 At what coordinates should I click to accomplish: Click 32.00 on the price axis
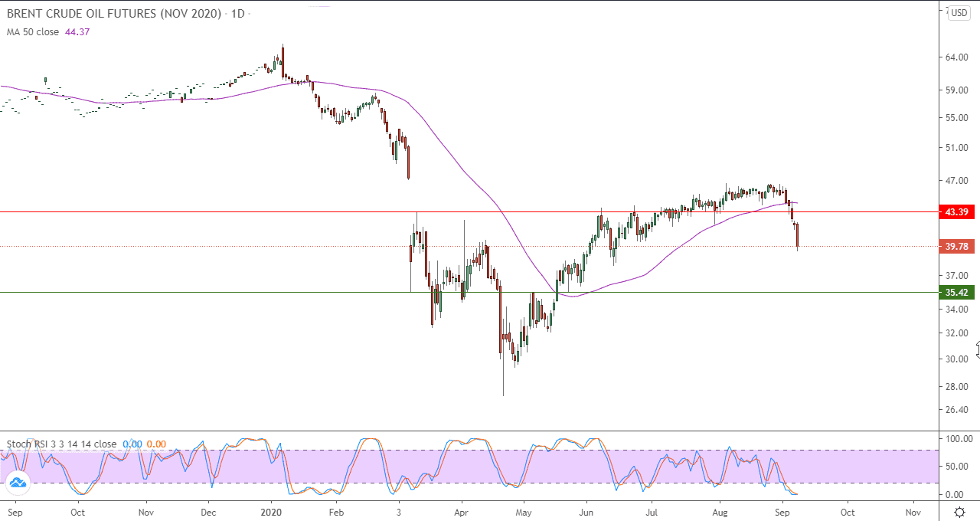(x=957, y=333)
